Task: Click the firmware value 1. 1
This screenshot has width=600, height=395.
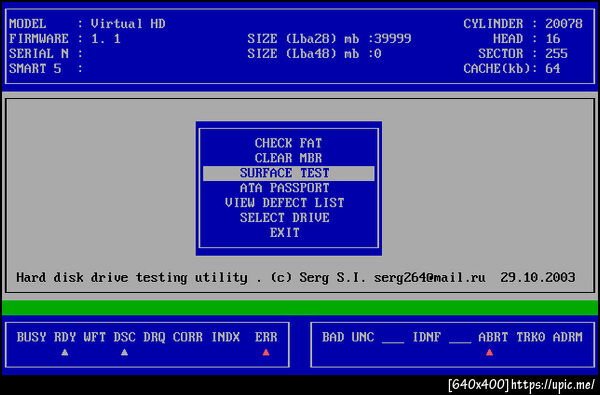Action: point(106,39)
